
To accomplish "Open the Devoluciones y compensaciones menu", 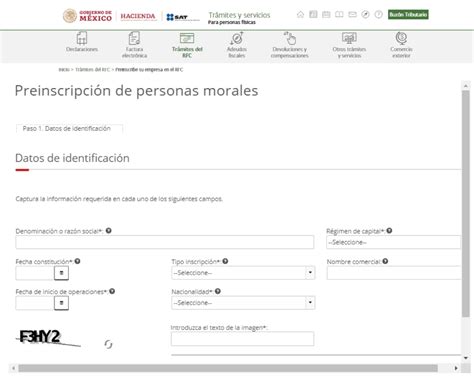I will pyautogui.click(x=290, y=45).
